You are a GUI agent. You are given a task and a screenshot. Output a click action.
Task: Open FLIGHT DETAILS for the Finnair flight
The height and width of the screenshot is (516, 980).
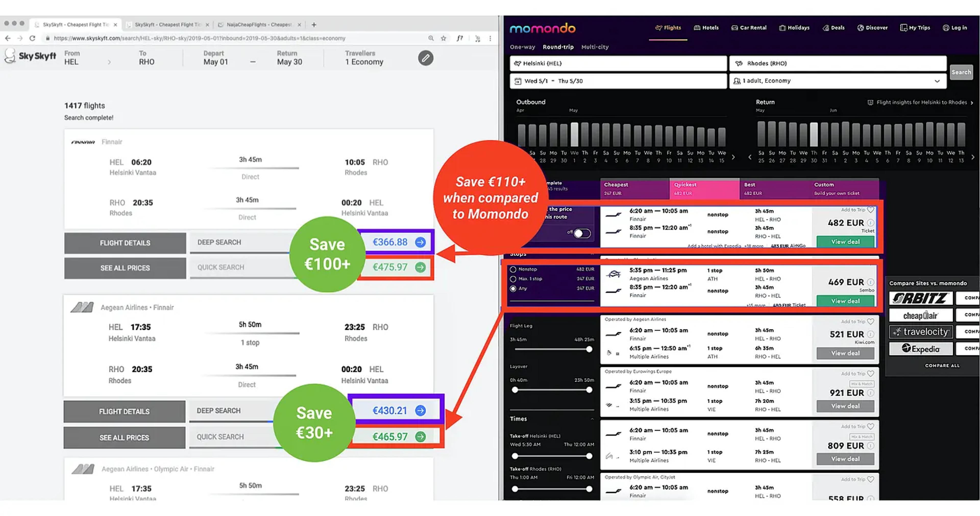(125, 243)
